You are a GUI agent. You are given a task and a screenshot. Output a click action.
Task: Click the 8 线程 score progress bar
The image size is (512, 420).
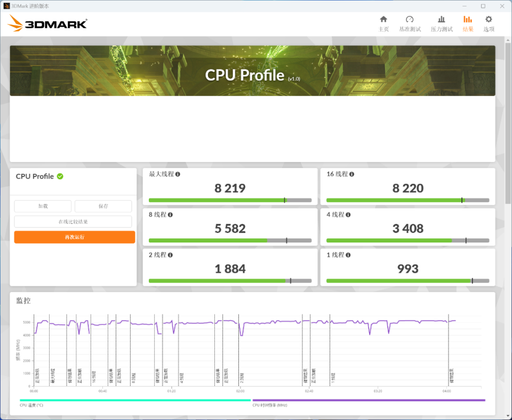pyautogui.click(x=230, y=240)
